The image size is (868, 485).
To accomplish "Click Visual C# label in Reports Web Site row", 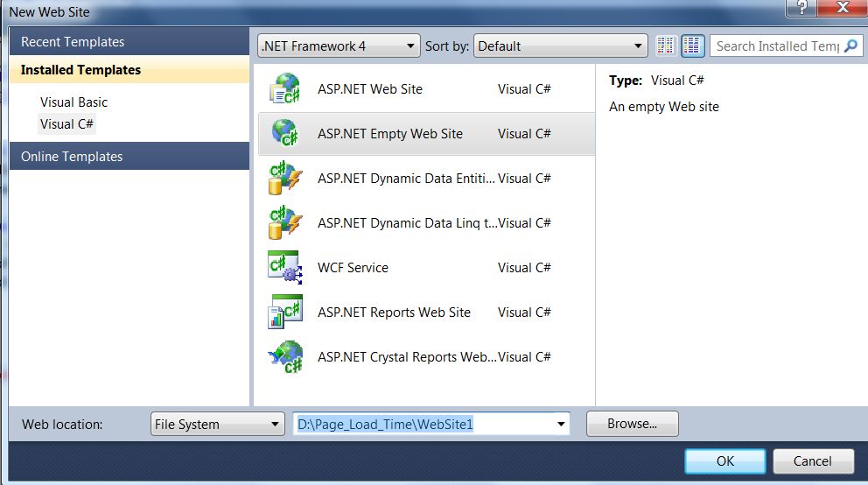I will pyautogui.click(x=523, y=313).
